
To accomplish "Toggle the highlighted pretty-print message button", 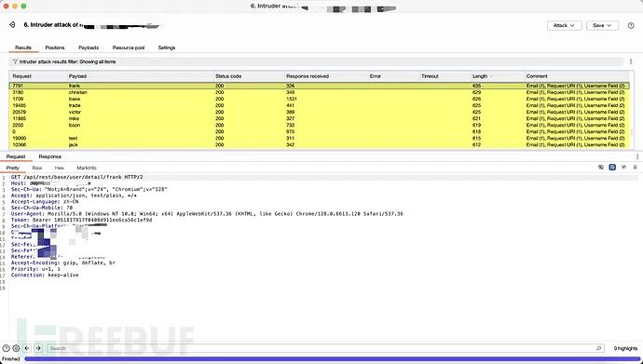I will tap(612, 168).
